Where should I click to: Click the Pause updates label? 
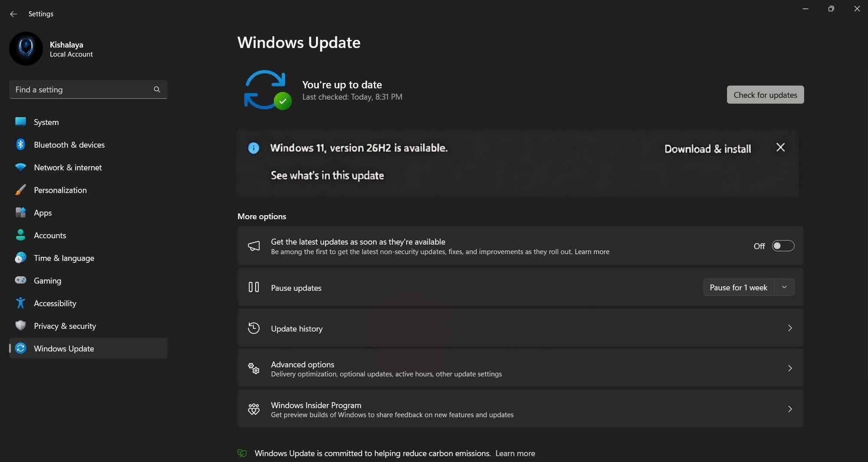(296, 288)
